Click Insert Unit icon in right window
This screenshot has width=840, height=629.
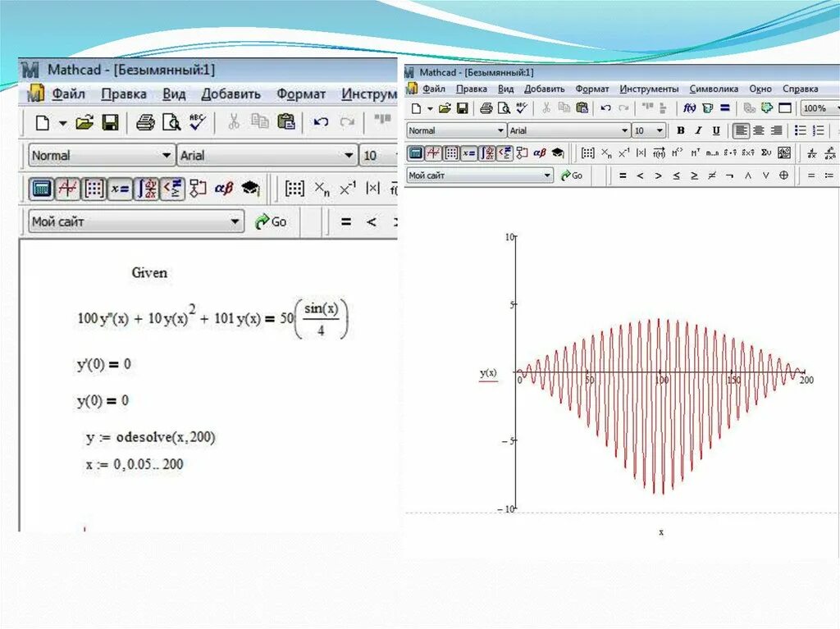708,108
